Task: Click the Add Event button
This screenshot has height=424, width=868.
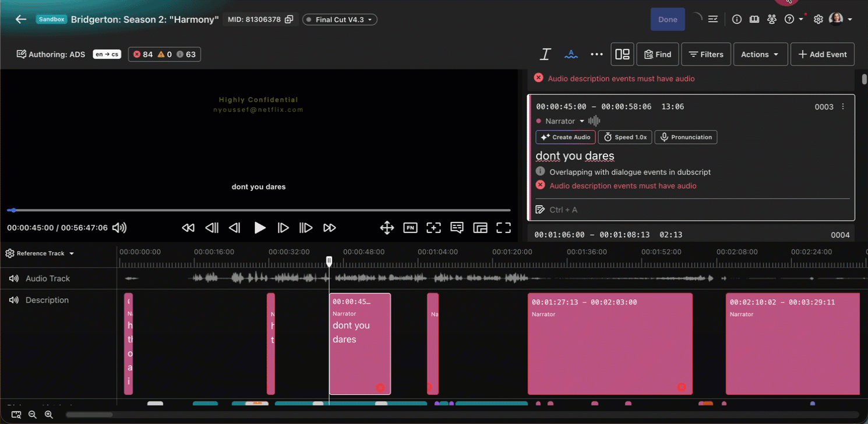Action: [x=822, y=54]
